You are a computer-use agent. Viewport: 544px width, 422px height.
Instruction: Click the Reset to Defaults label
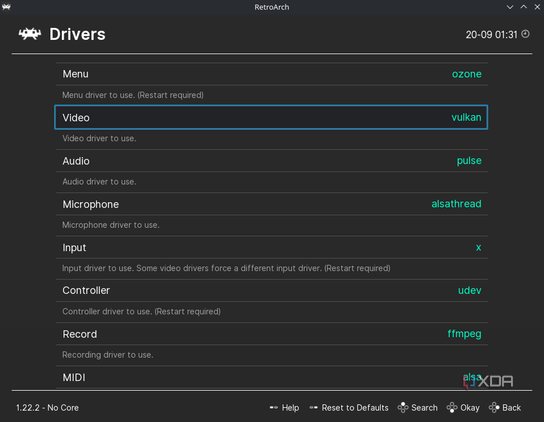pyautogui.click(x=355, y=407)
